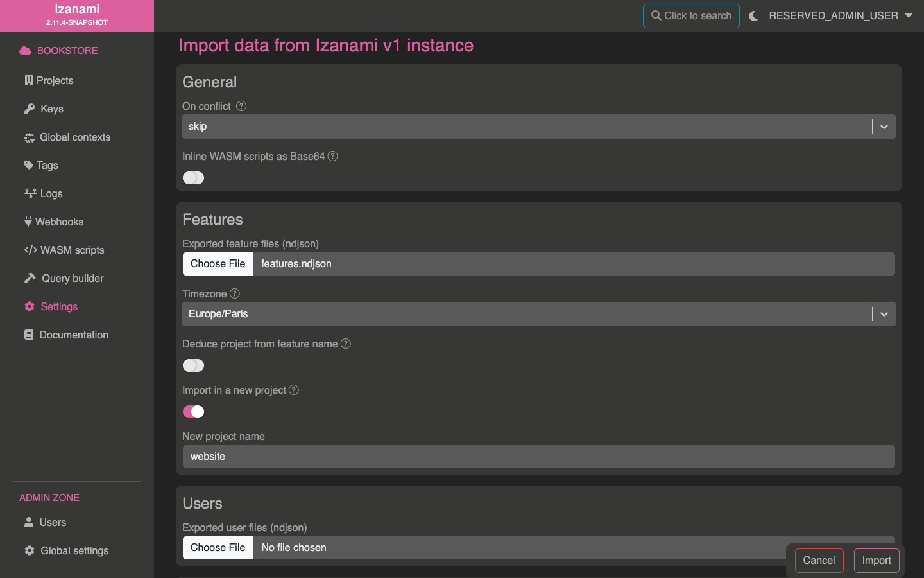Open the RESERVED_ADMIN_USER account menu
This screenshot has width=924, height=578.
(x=840, y=16)
